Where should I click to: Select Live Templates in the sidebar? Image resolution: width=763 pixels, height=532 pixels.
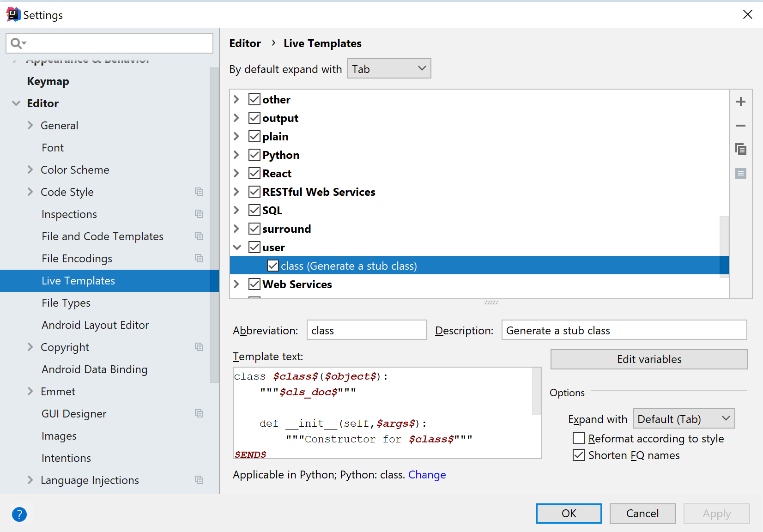click(x=78, y=280)
